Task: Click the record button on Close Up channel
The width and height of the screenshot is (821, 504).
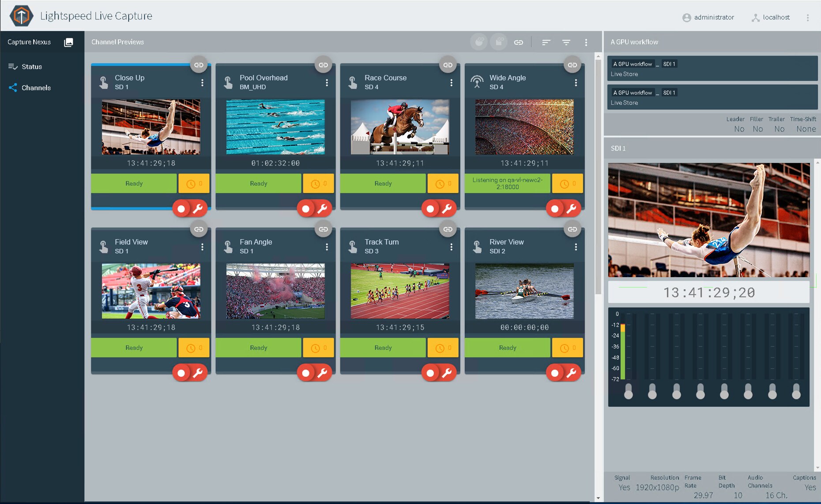Action: 181,209
